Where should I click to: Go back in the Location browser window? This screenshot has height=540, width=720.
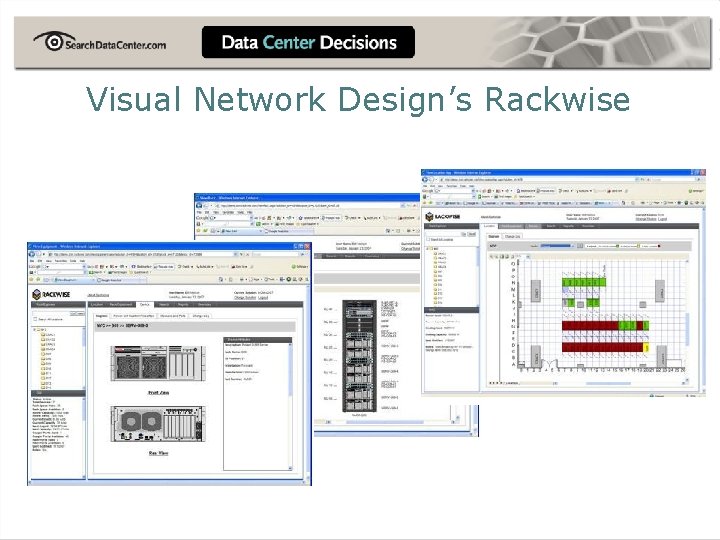pos(426,180)
